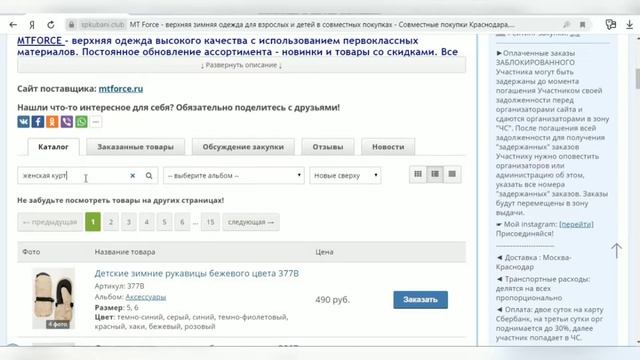Viewport: 640px width, 360px height.
Task: Switch catalog to compact list view
Action: (x=452, y=174)
